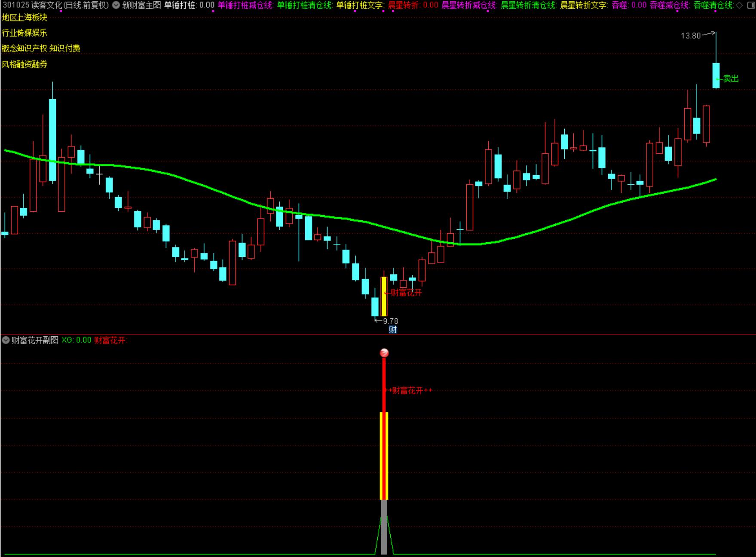
Task: Click the green 卖出 sell signal label
Action: [x=731, y=79]
